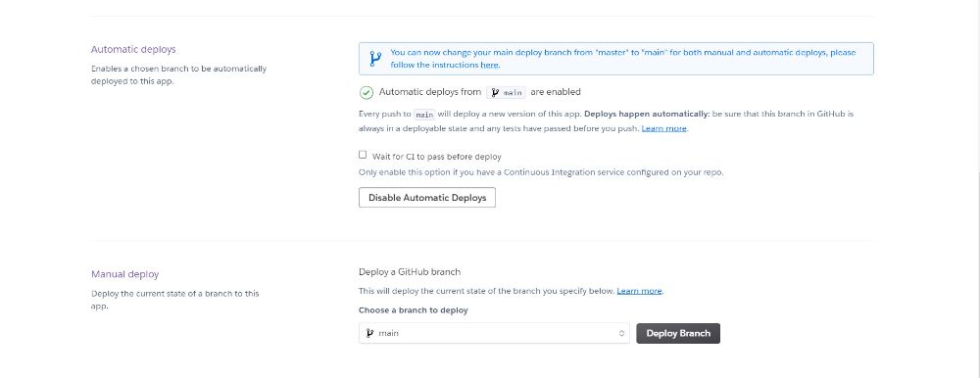Image resolution: width=980 pixels, height=378 pixels.
Task: Click the main branch badge in enabled status
Action: coord(507,92)
